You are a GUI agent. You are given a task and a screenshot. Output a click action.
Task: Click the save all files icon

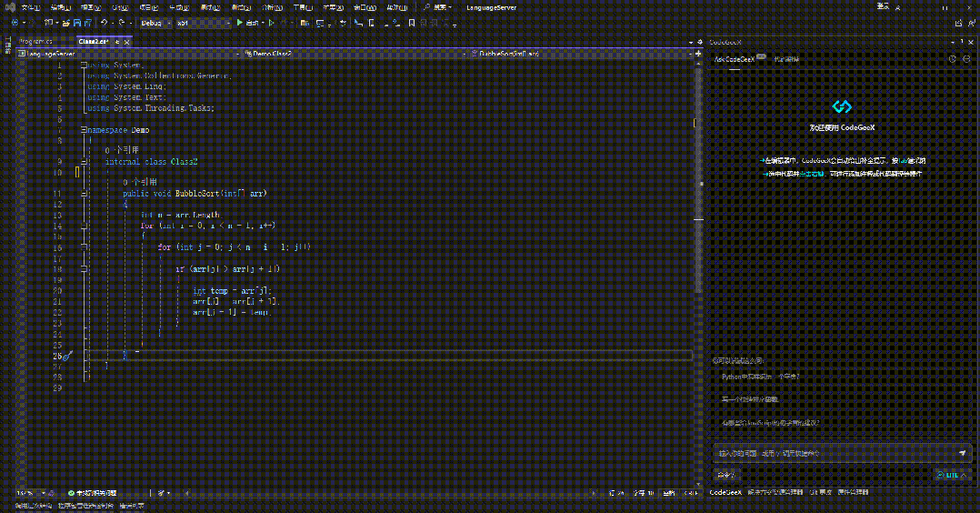coord(87,23)
